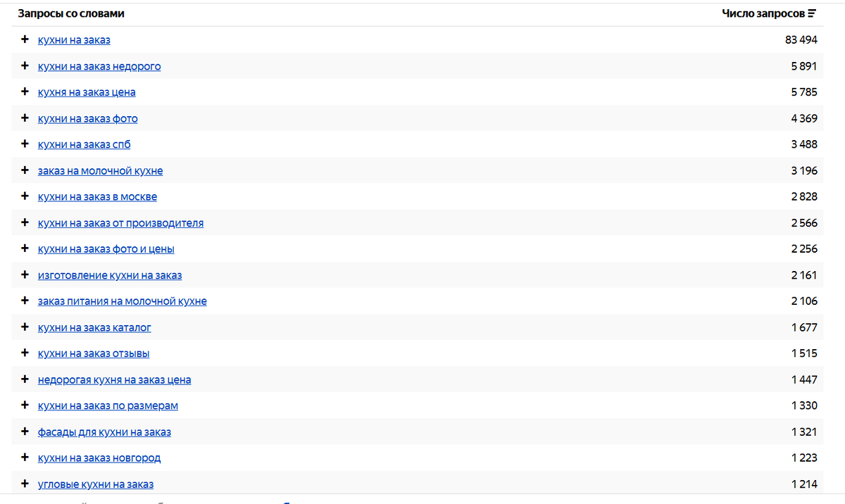Expand plus for "недорогая кухня на заказ цена"
Viewport: 845px width, 504px height.
pos(25,379)
